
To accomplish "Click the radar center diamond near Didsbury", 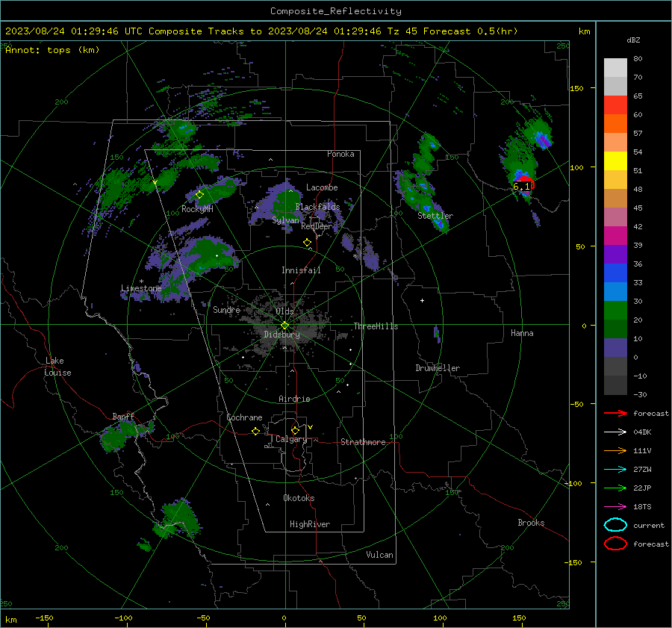I will (x=284, y=326).
